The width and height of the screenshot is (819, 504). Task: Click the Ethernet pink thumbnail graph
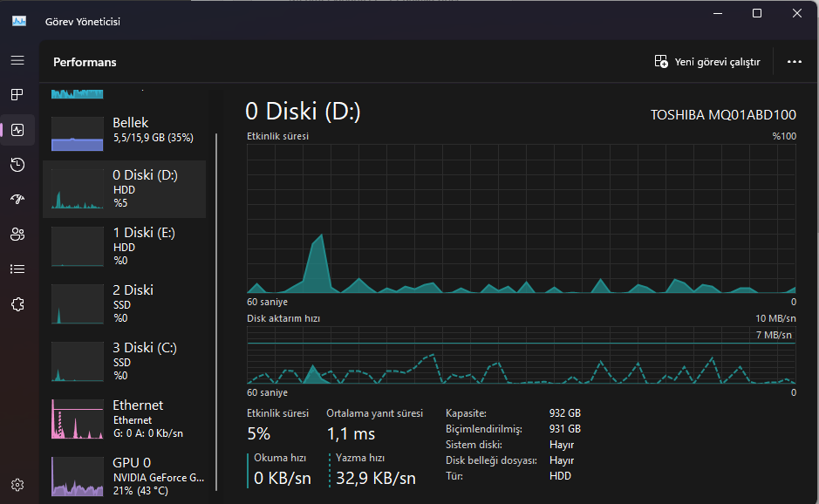point(78,419)
